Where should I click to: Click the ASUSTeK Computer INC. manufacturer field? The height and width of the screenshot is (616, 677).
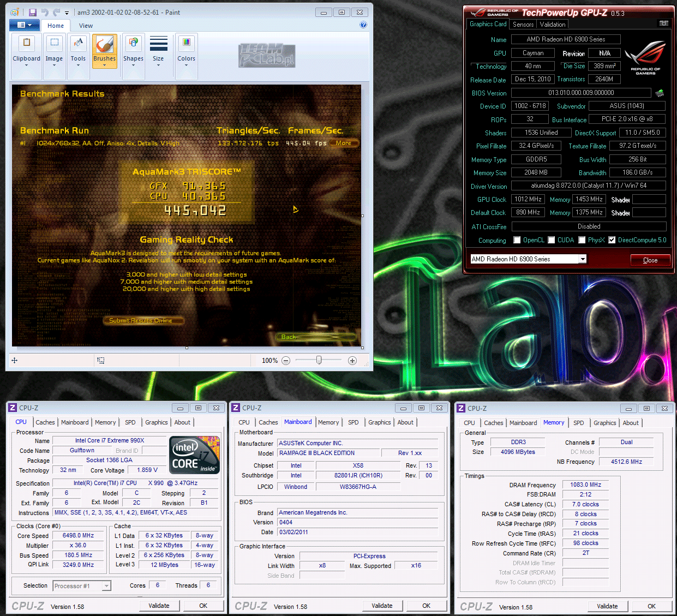point(358,443)
